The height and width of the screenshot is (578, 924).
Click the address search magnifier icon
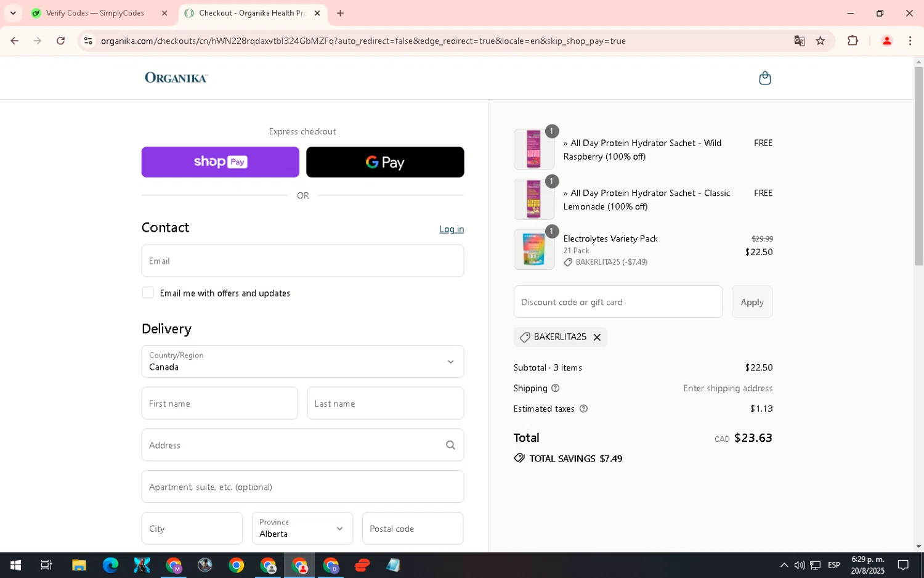tap(450, 445)
